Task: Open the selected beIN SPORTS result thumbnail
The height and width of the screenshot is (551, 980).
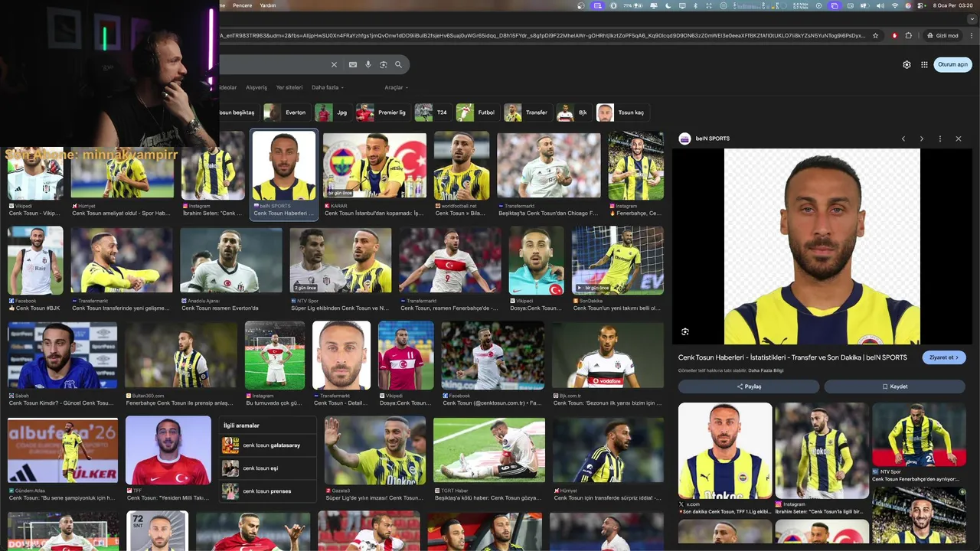Action: click(x=284, y=166)
